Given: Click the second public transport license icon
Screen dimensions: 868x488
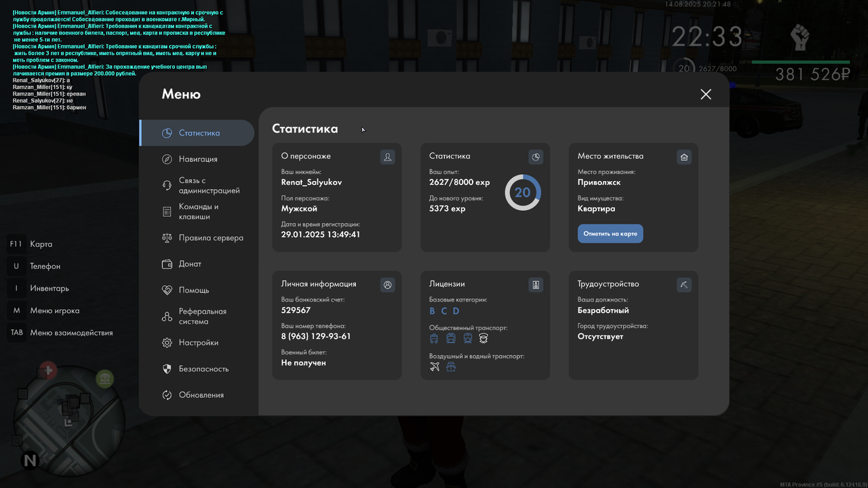Looking at the screenshot, I should pyautogui.click(x=451, y=338).
